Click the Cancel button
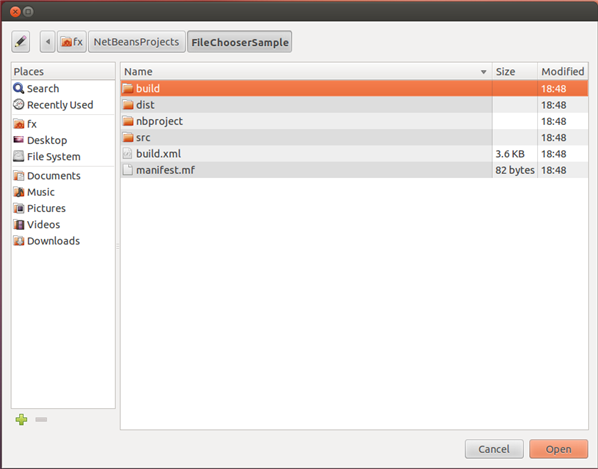598x469 pixels. (494, 449)
